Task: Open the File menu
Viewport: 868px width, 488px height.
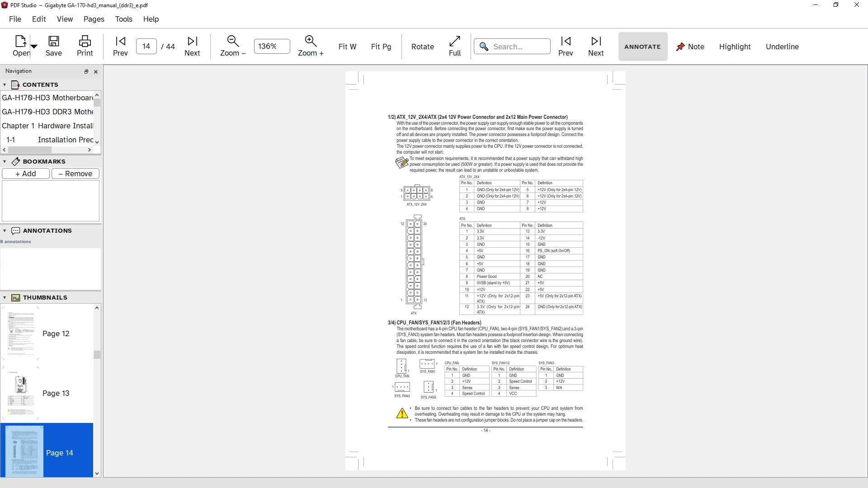Action: (x=15, y=19)
